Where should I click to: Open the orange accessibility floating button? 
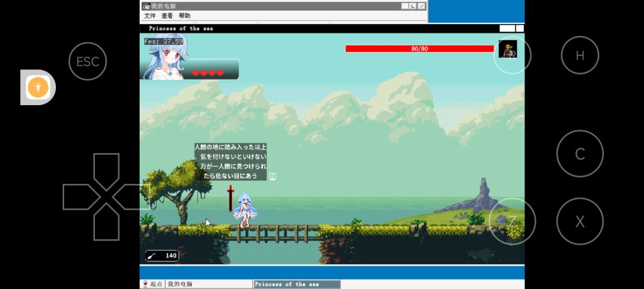(38, 87)
